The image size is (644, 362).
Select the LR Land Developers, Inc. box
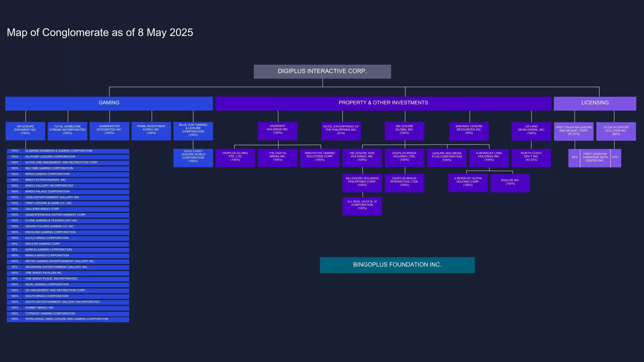tap(531, 131)
